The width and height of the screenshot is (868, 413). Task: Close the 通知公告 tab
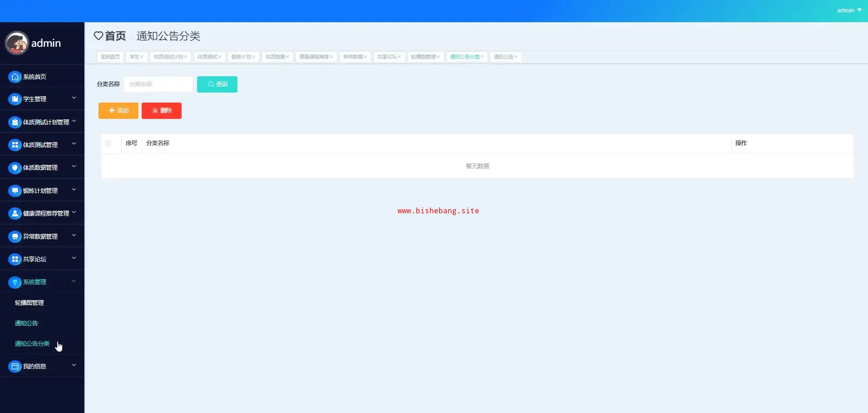(516, 57)
